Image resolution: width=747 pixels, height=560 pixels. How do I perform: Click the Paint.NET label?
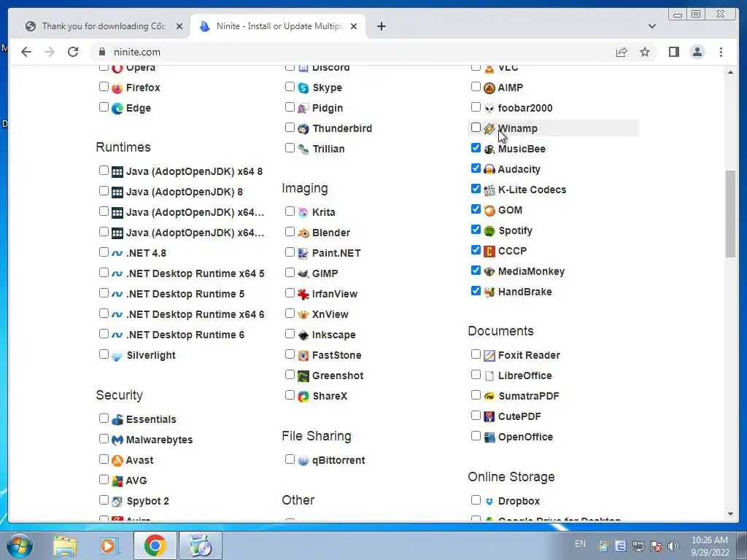pos(336,253)
